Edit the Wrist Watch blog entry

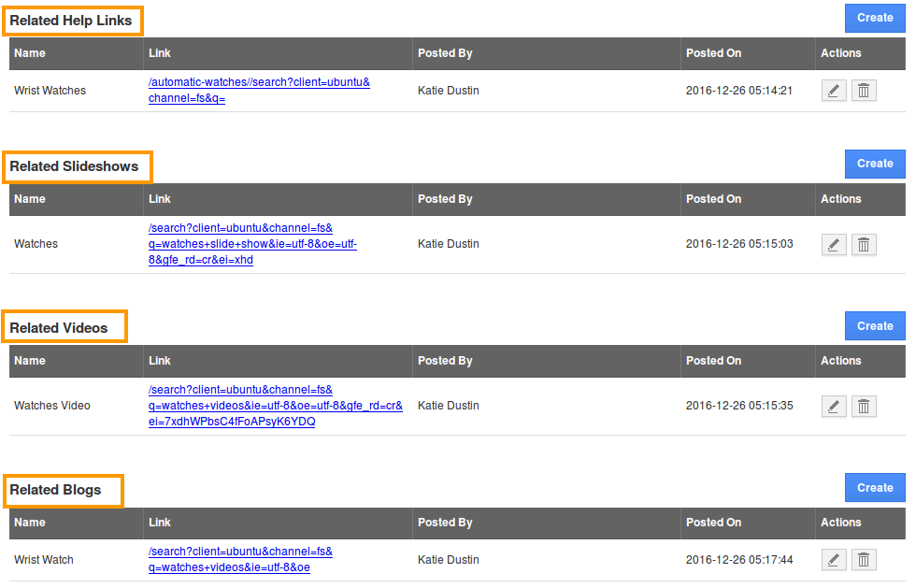(834, 560)
